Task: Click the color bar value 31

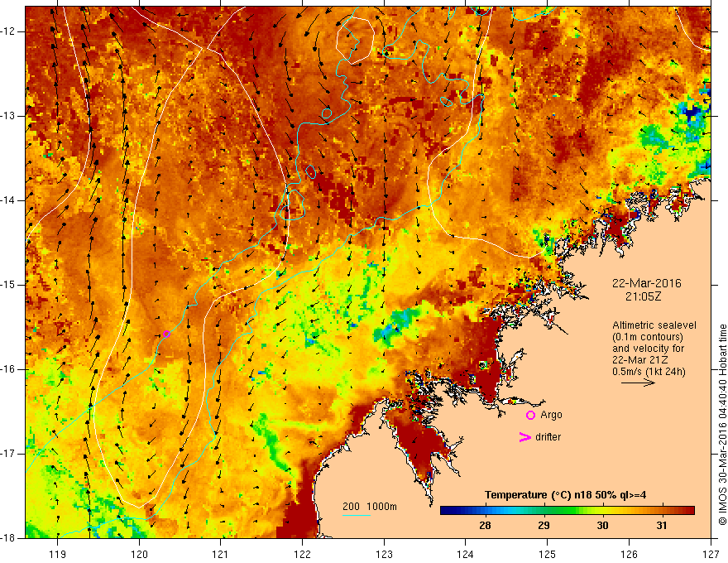Action: [662, 526]
